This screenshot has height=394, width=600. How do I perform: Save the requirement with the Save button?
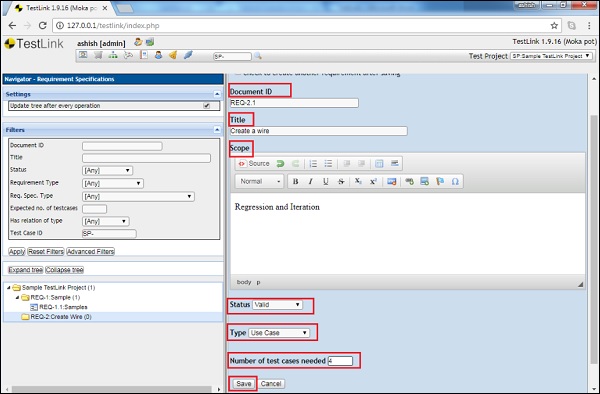(243, 384)
